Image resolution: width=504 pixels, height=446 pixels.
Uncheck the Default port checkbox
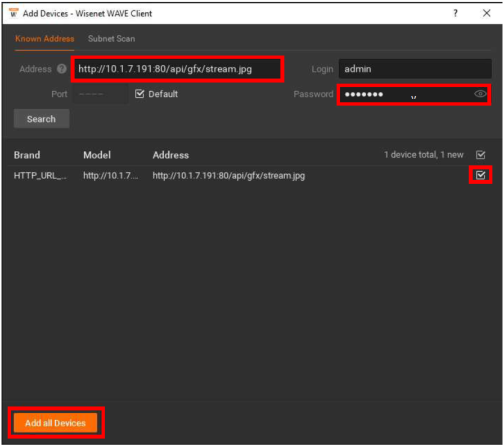pyautogui.click(x=140, y=94)
